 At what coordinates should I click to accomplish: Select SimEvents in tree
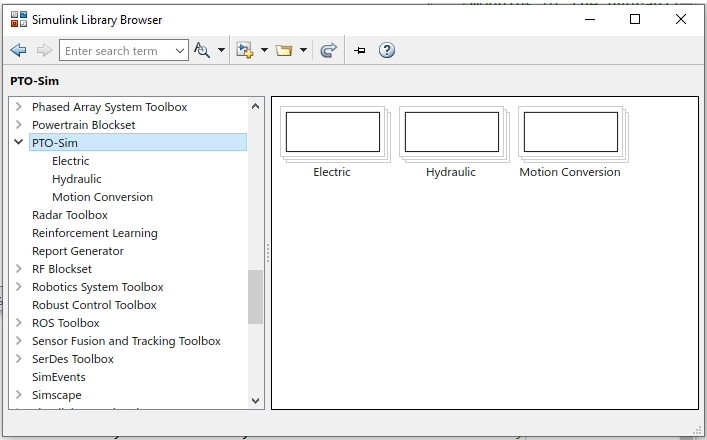(x=59, y=377)
